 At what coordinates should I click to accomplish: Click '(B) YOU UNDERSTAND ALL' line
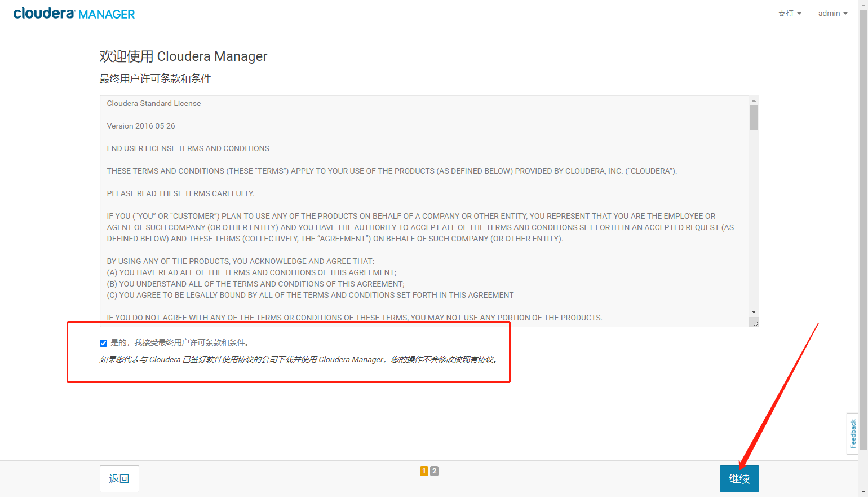point(256,284)
